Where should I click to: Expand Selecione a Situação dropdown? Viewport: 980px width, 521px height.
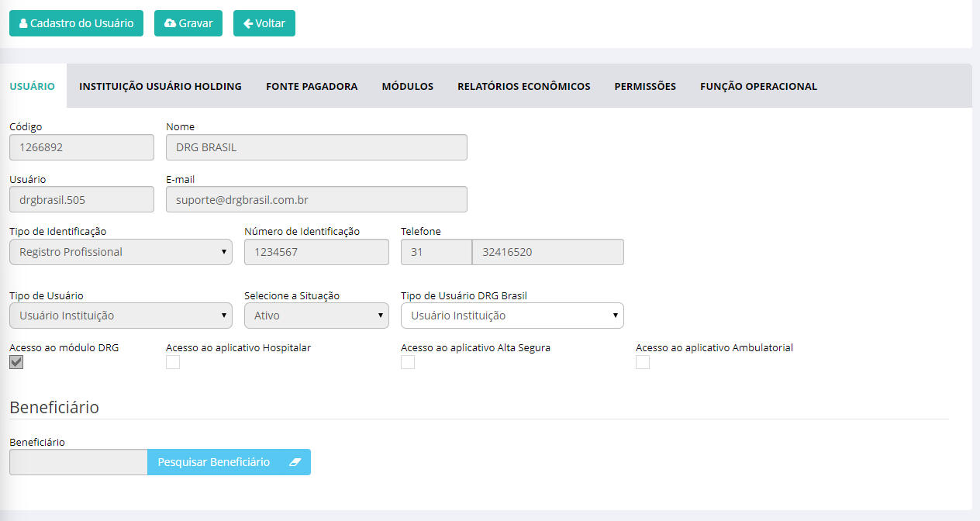point(316,316)
